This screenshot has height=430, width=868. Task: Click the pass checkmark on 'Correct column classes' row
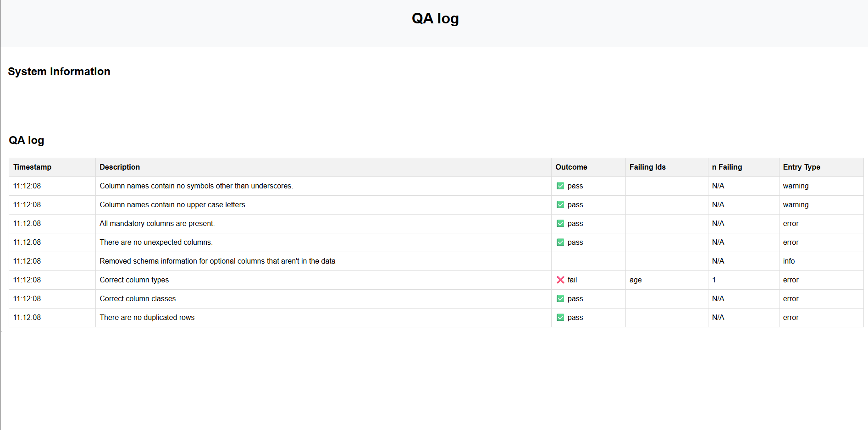[x=560, y=298]
